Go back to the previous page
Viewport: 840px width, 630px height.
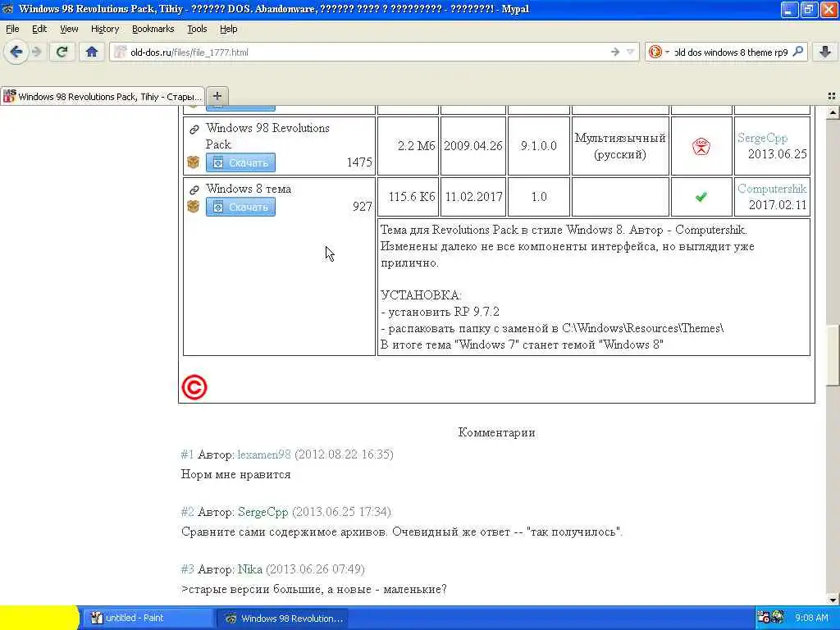click(16, 52)
